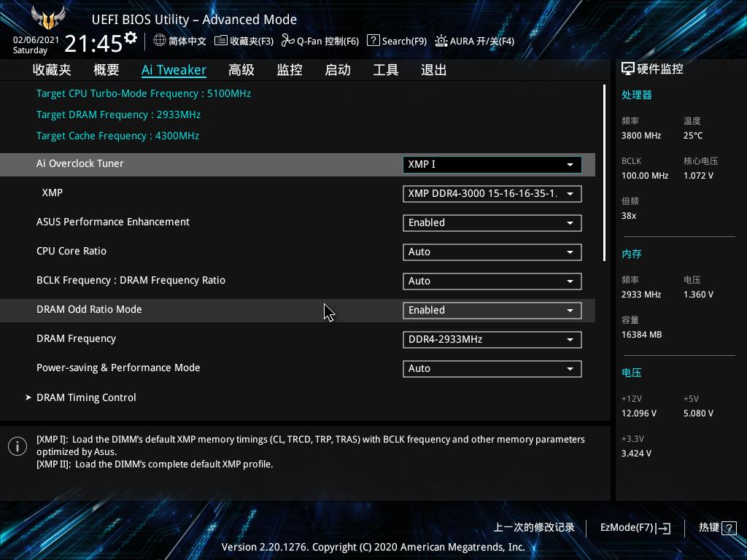Click the DRAM Odd Ratio Mode label
Image resolution: width=747 pixels, height=560 pixels.
tap(89, 309)
